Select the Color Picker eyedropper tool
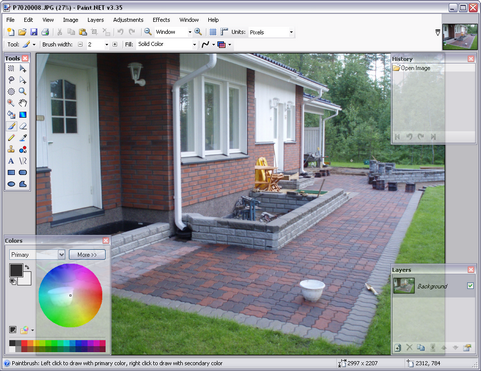 23,138
